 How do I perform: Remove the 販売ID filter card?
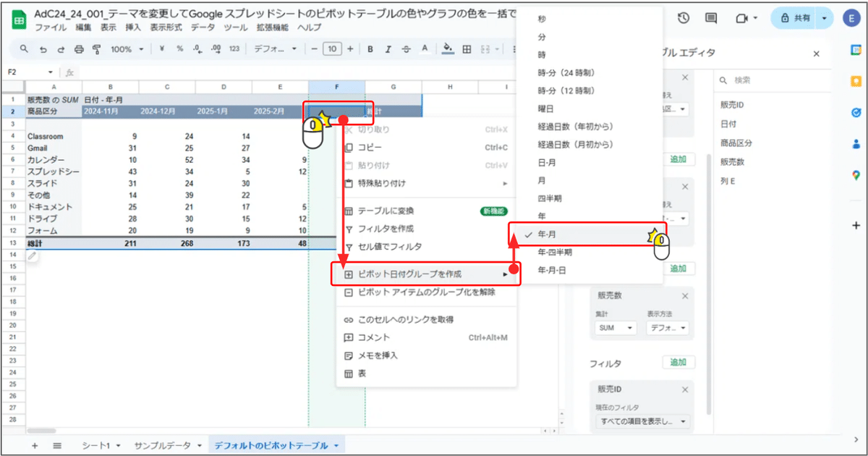684,389
